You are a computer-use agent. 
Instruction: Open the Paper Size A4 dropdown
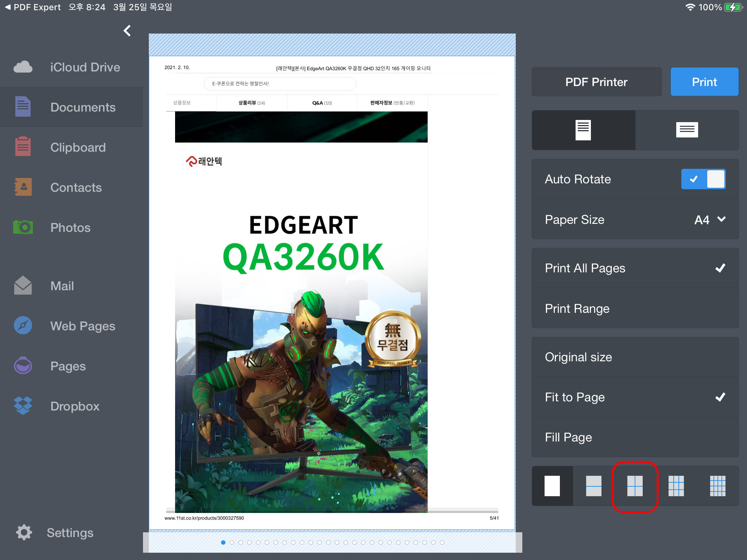click(709, 219)
